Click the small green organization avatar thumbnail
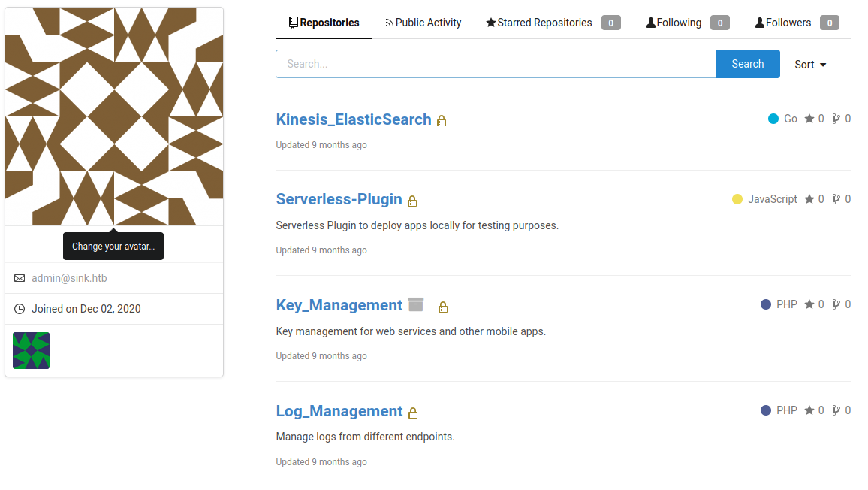This screenshot has height=490, width=868. pos(32,350)
